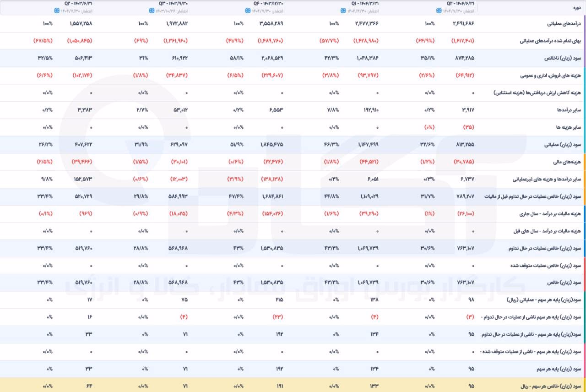The width and height of the screenshot is (586, 392).
Task: Click the publication date «انتشار: ۱۴۰۳/۱۰/۲۶»
Action: tap(173, 10)
